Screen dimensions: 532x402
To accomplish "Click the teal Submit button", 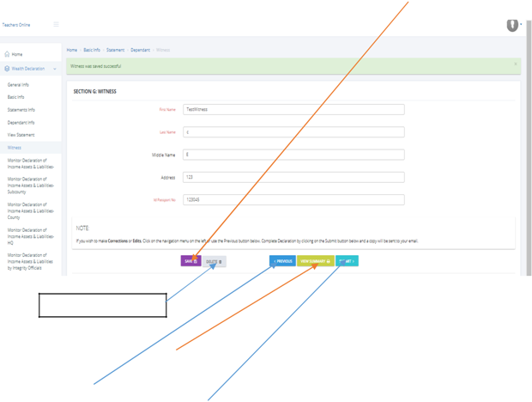I will coord(347,261).
